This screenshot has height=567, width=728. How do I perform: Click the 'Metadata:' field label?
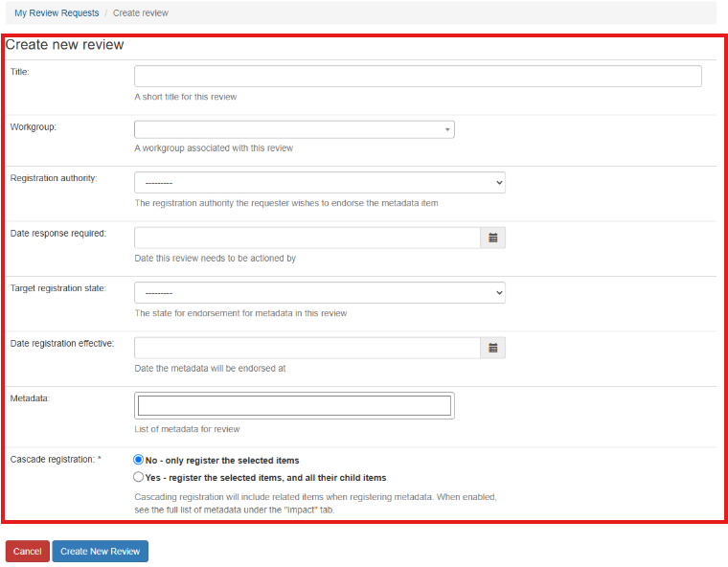29,397
